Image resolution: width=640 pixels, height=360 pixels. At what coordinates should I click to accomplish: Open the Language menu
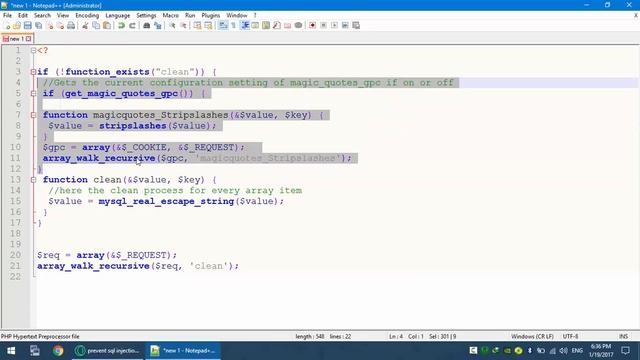[118, 16]
